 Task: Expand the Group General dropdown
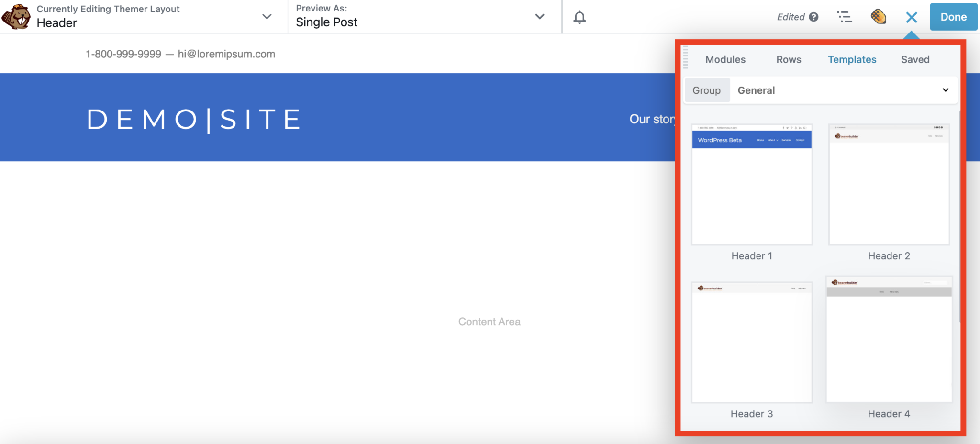pos(944,90)
